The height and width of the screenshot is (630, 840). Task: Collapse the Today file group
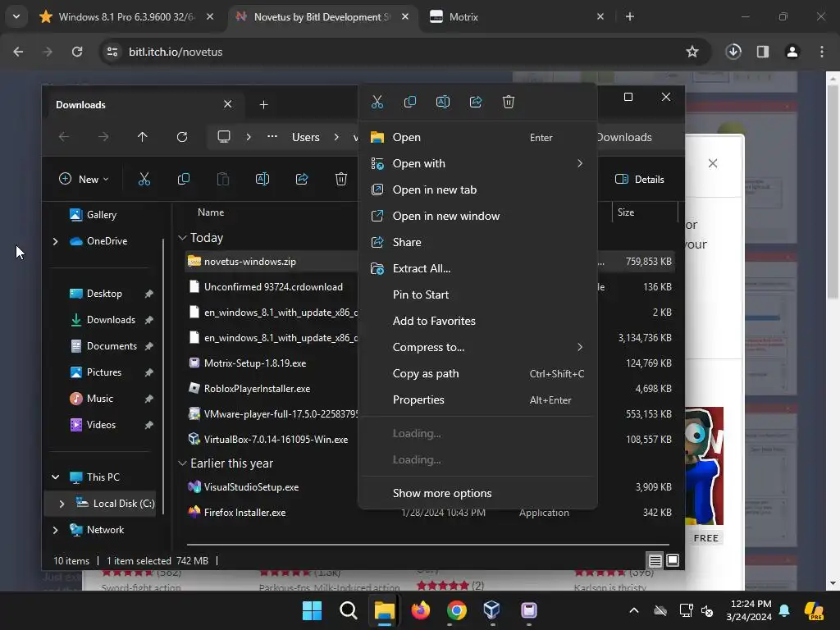coord(182,237)
